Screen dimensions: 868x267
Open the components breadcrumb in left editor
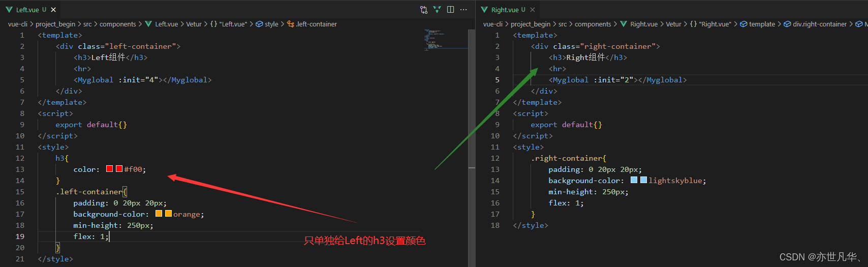pos(117,24)
